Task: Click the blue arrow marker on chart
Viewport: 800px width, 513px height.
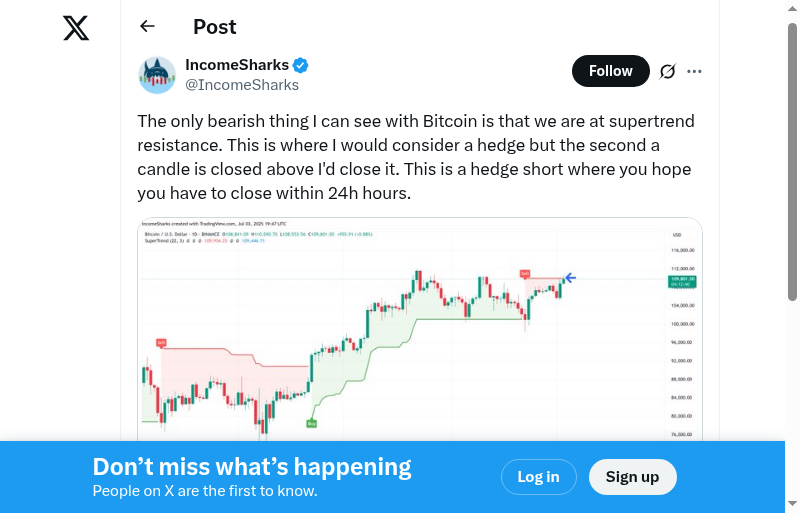Action: [570, 278]
